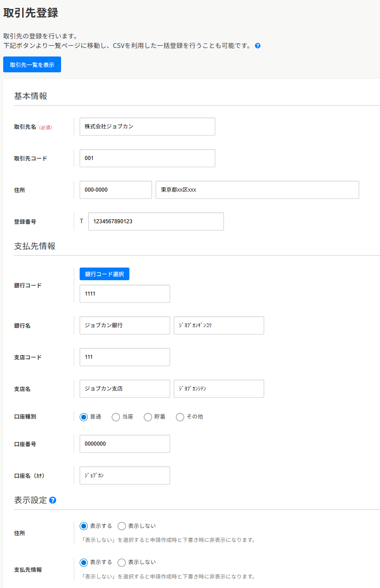
Task: Click the postal code field showing 000-0000
Action: pos(115,190)
